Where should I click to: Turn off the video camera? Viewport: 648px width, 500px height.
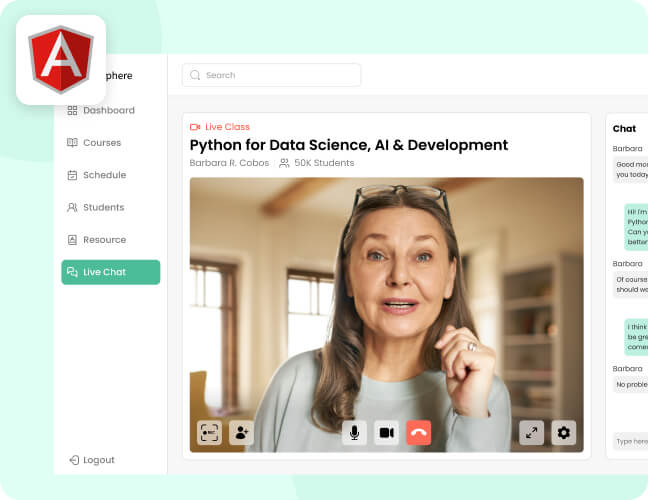click(386, 433)
